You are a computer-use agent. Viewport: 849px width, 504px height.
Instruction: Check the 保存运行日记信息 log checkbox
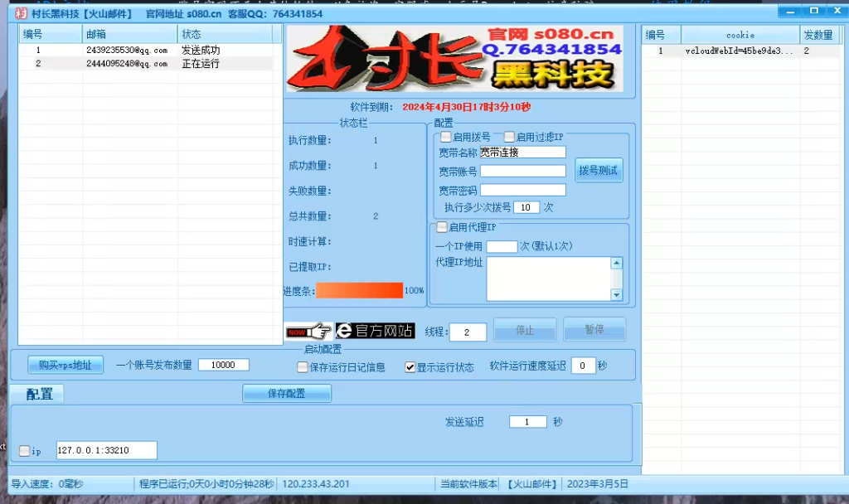point(303,369)
